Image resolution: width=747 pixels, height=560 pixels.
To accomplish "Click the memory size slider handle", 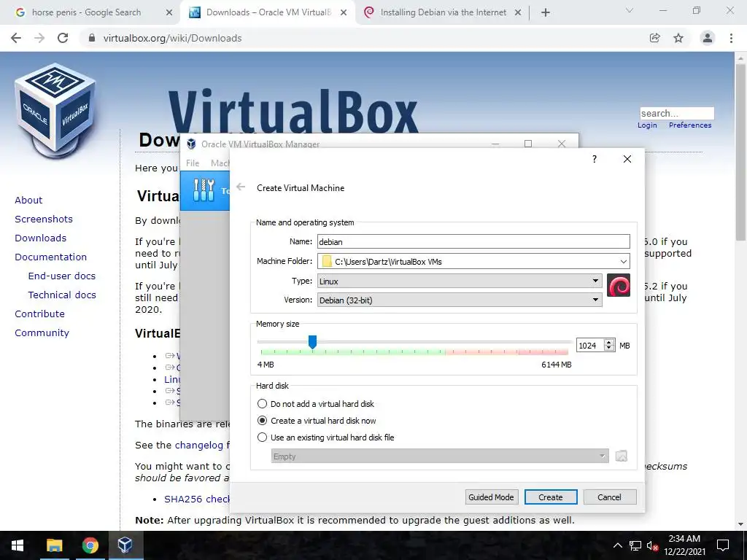I will click(312, 342).
